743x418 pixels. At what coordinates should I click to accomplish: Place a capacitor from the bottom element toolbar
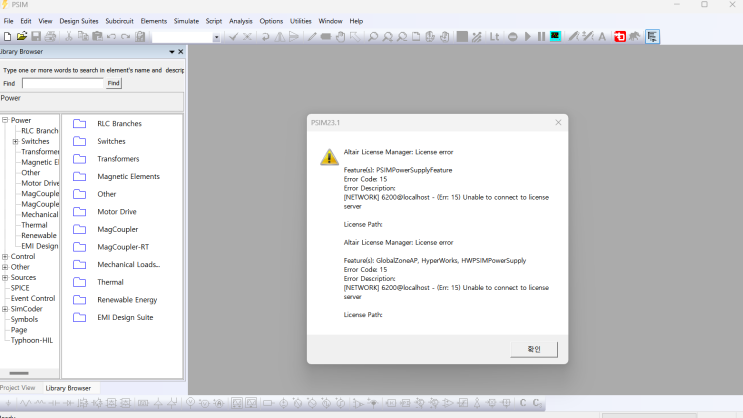click(x=54, y=403)
